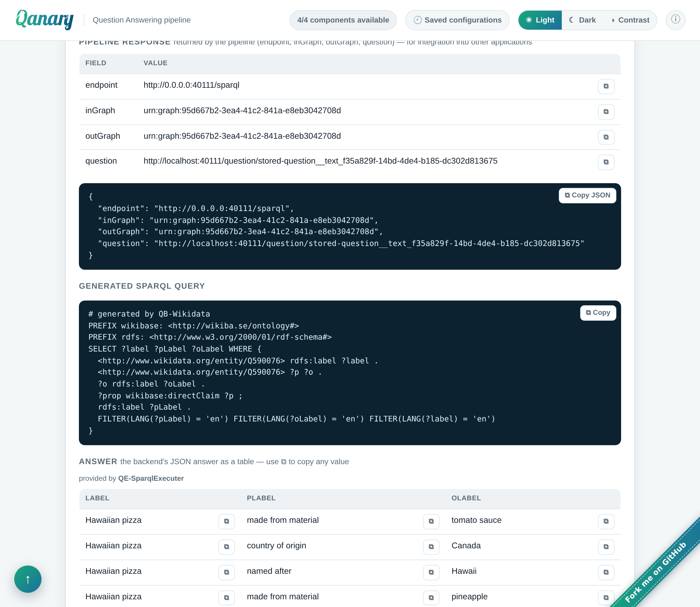Copy the inGraph value
The height and width of the screenshot is (607, 700).
(606, 112)
